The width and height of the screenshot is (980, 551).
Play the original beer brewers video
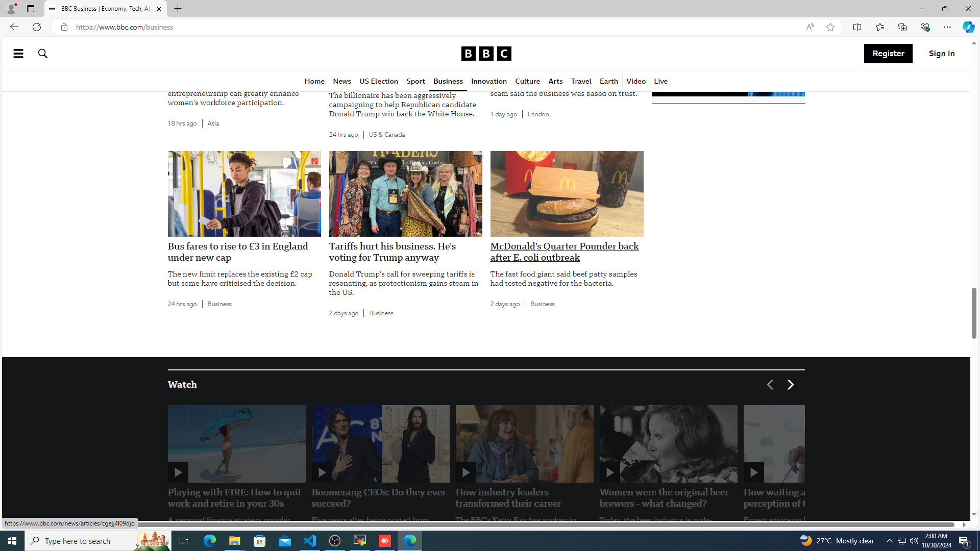tap(609, 472)
